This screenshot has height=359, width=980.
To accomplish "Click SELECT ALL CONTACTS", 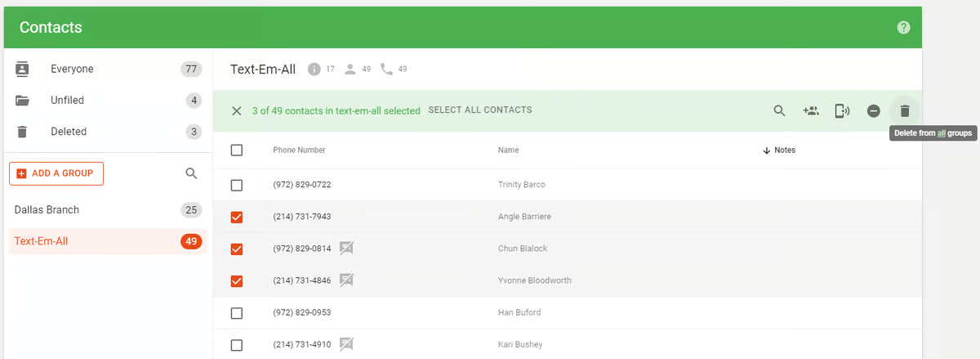I will click(480, 110).
